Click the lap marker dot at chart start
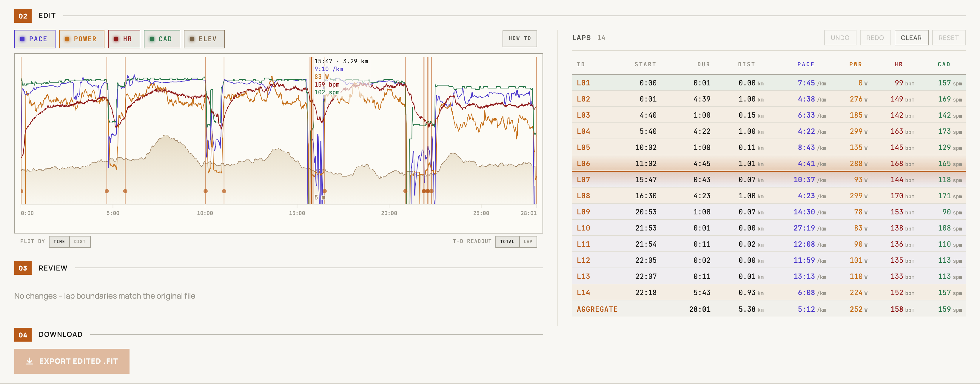 [22, 191]
